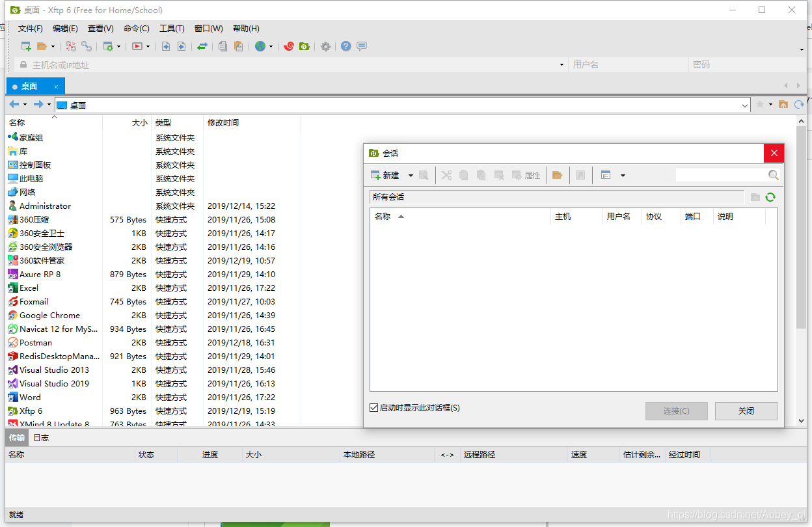
Task: Launch Xshell via red swirl icon
Action: pyautogui.click(x=289, y=46)
